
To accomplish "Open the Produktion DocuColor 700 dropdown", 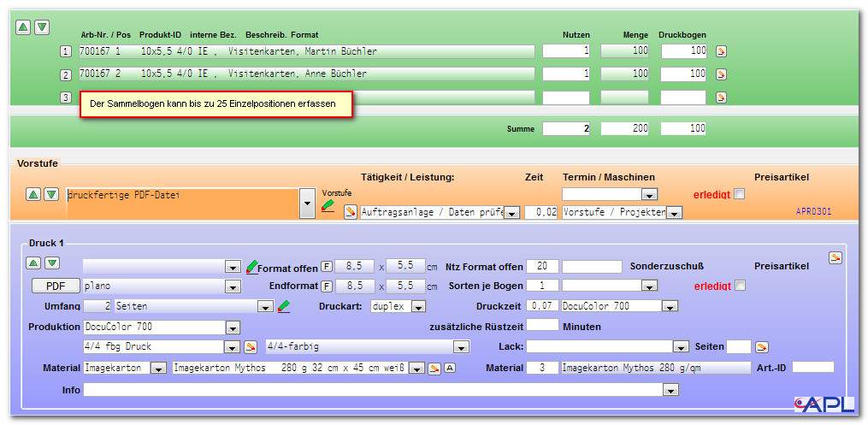I will point(233,328).
